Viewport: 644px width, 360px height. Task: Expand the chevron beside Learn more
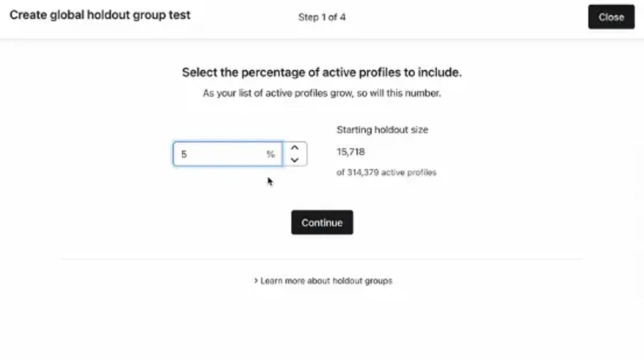click(x=256, y=281)
